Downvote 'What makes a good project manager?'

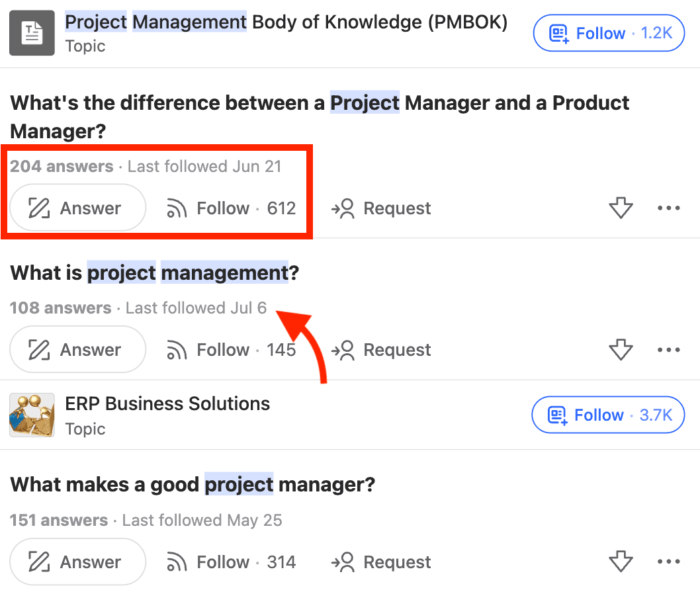(x=621, y=562)
